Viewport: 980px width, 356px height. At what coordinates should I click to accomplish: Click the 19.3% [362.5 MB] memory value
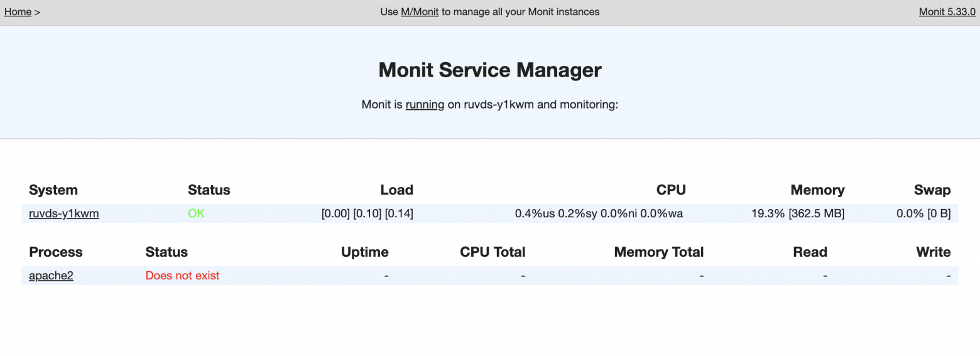[x=797, y=213]
